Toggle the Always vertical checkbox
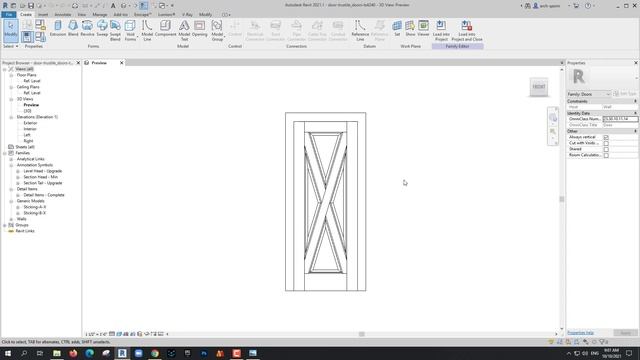Image resolution: width=640 pixels, height=360 pixels. click(x=606, y=138)
